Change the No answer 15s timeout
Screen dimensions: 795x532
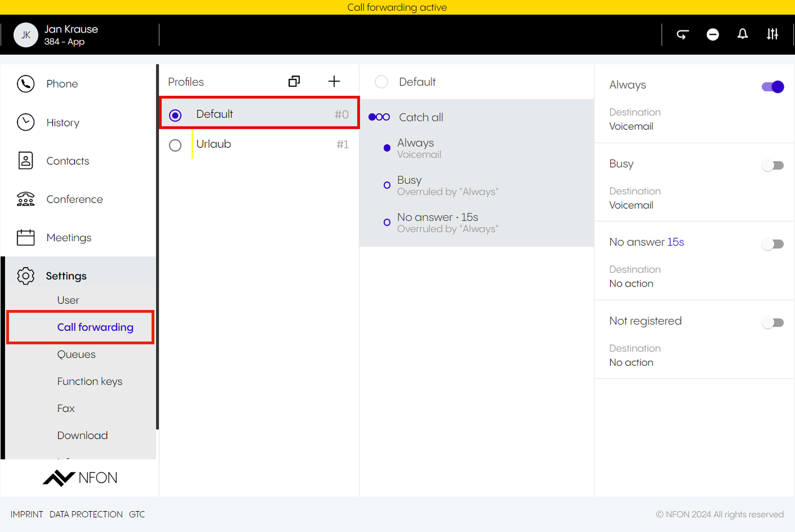coord(675,242)
